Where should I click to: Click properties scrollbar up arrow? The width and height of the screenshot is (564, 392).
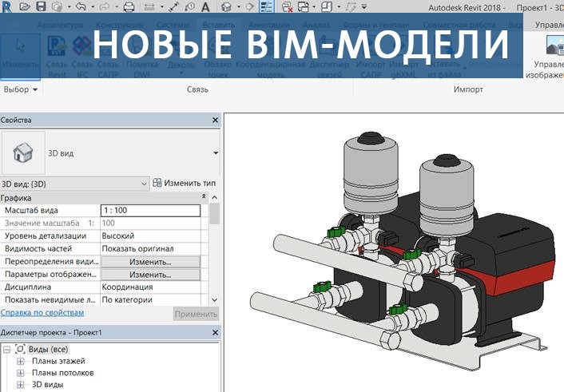tap(214, 197)
